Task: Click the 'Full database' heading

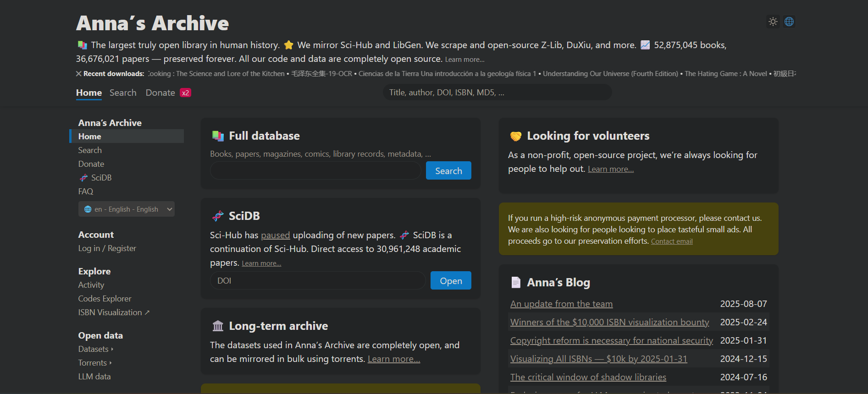Action: click(x=265, y=136)
